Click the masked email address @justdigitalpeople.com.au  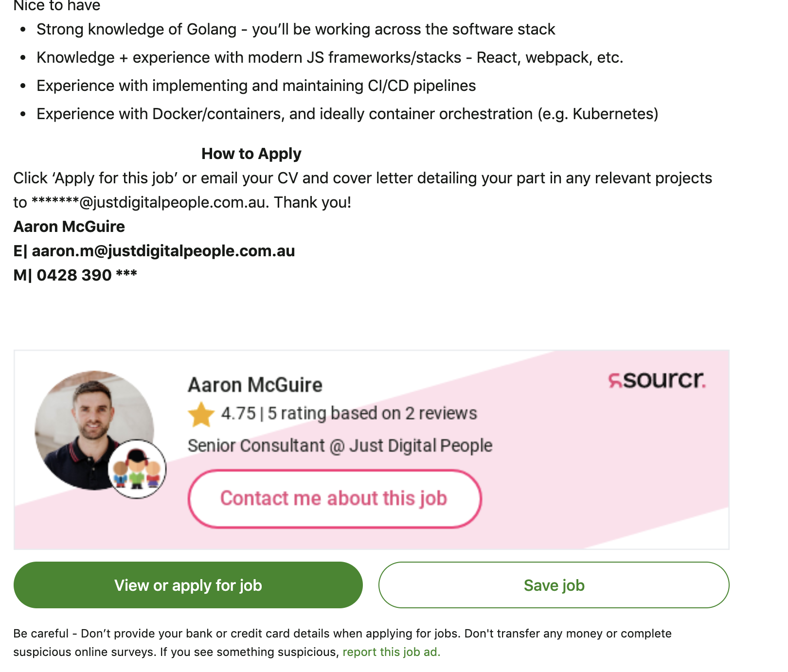pyautogui.click(x=150, y=202)
